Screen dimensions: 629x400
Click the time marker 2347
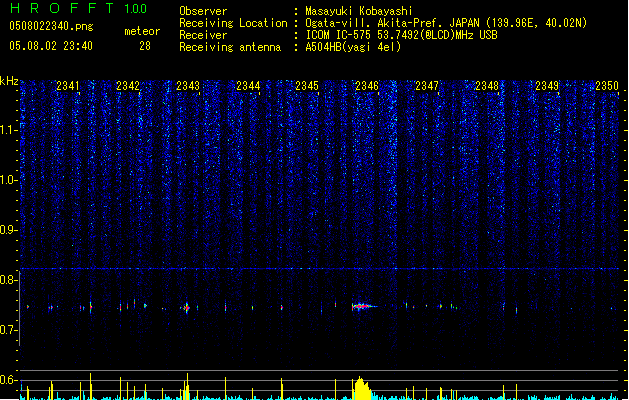point(427,85)
